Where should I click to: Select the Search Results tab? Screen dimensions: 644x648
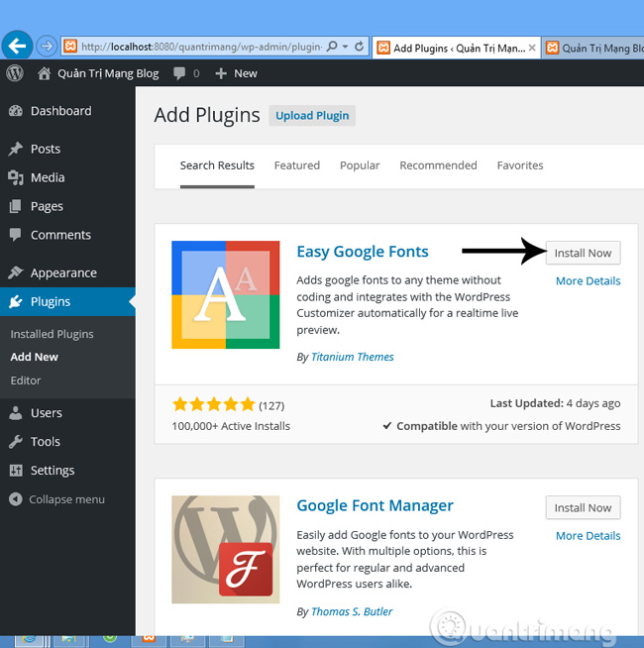click(x=217, y=165)
